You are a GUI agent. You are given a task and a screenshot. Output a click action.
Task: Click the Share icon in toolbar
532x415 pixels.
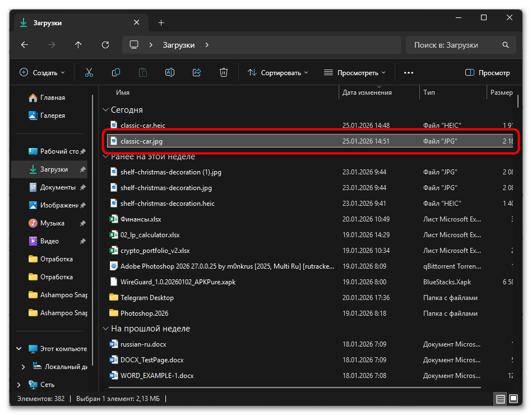[x=197, y=72]
